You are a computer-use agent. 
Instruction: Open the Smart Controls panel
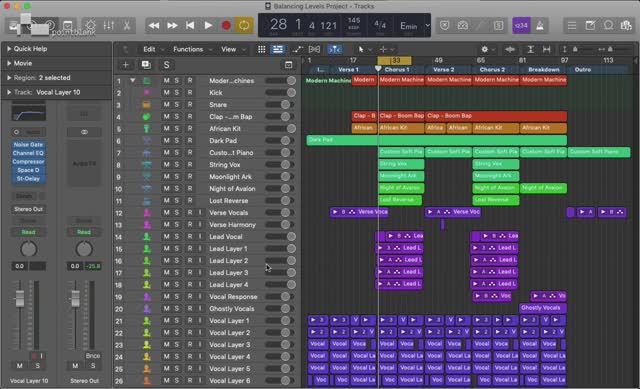(90, 25)
